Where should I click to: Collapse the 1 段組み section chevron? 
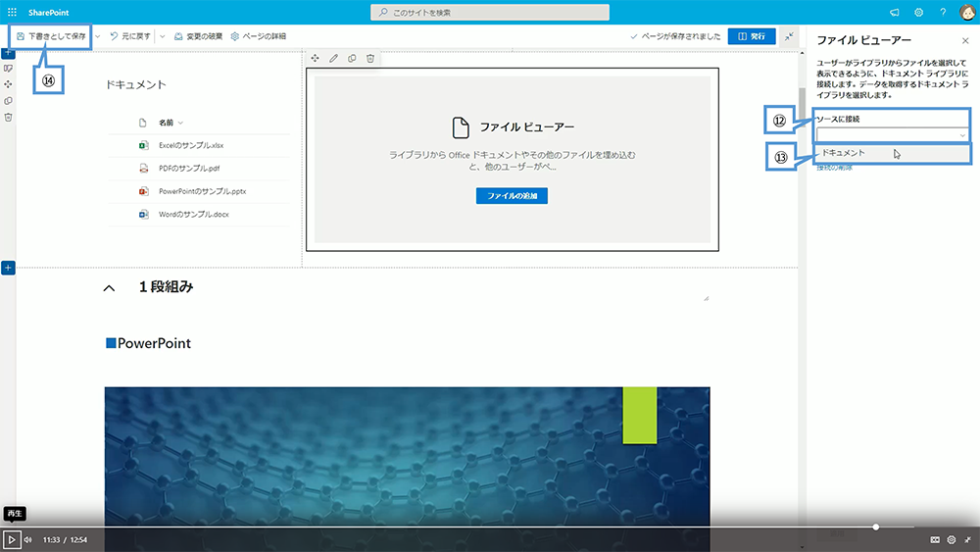coord(109,288)
